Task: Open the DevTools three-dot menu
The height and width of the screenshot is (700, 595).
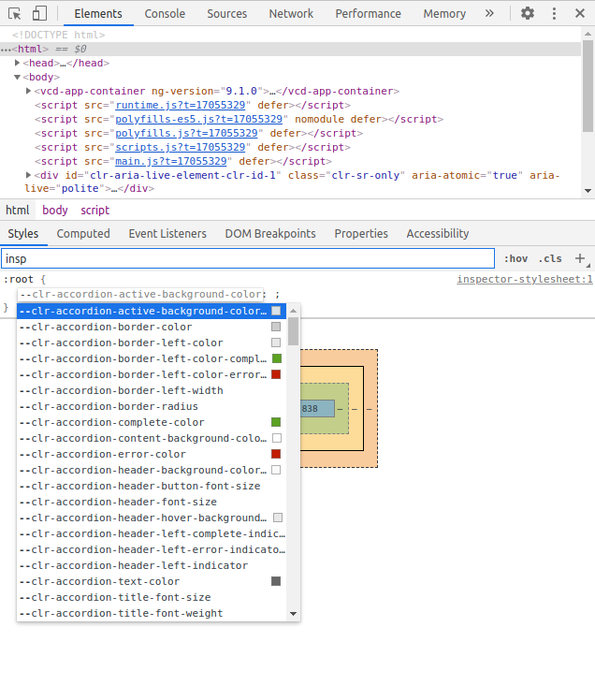Action: (555, 14)
